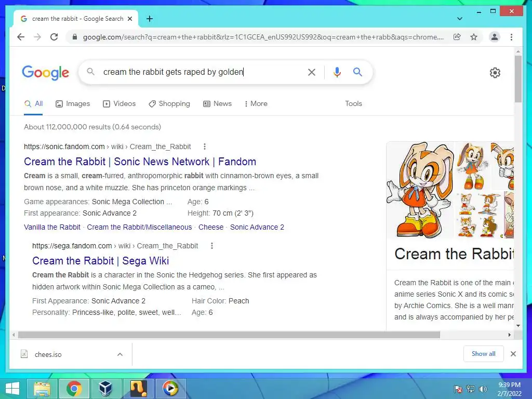Open the media player taskbar icon

[170, 389]
